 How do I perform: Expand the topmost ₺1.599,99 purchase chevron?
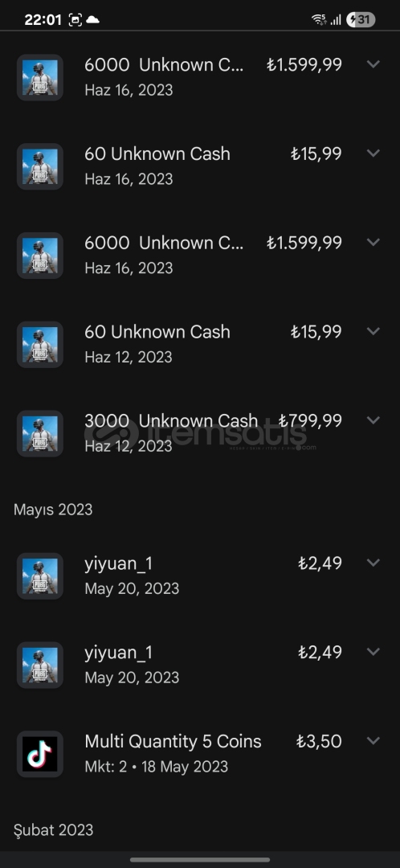coord(373,64)
